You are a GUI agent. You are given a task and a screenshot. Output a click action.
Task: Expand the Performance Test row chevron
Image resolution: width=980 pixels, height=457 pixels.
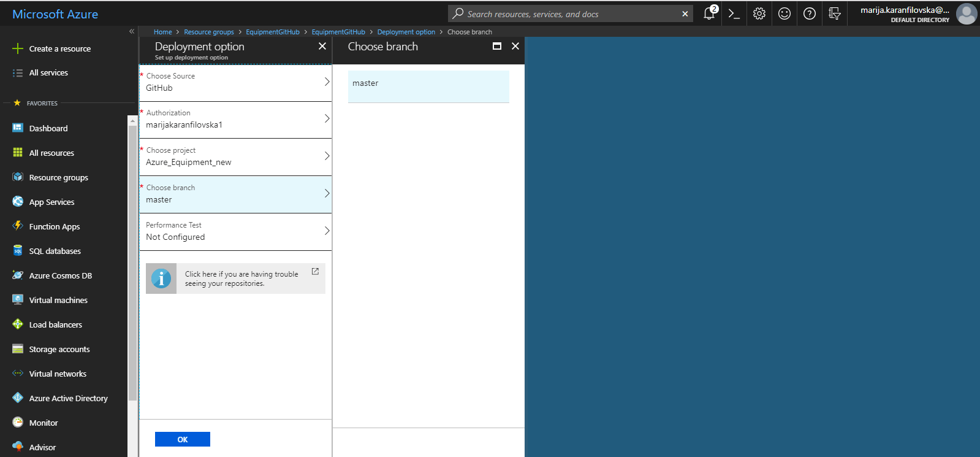pyautogui.click(x=327, y=231)
